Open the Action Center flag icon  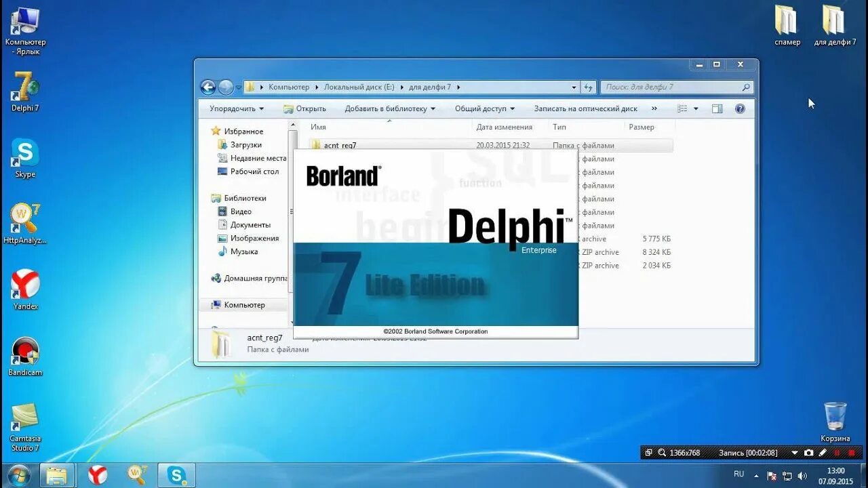(772, 476)
